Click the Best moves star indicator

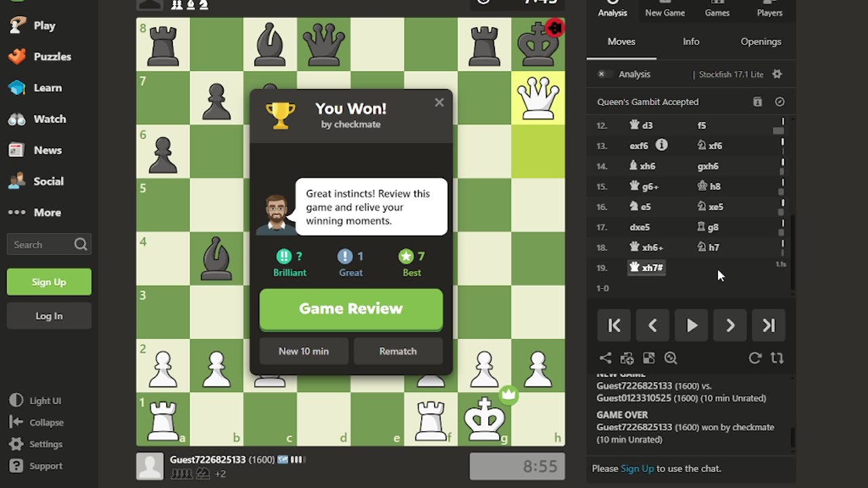tap(412, 263)
